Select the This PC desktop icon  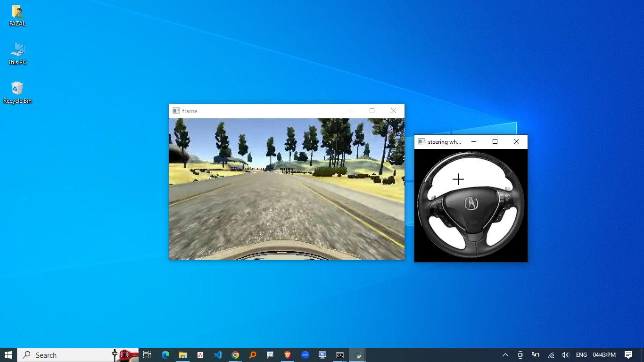[17, 54]
